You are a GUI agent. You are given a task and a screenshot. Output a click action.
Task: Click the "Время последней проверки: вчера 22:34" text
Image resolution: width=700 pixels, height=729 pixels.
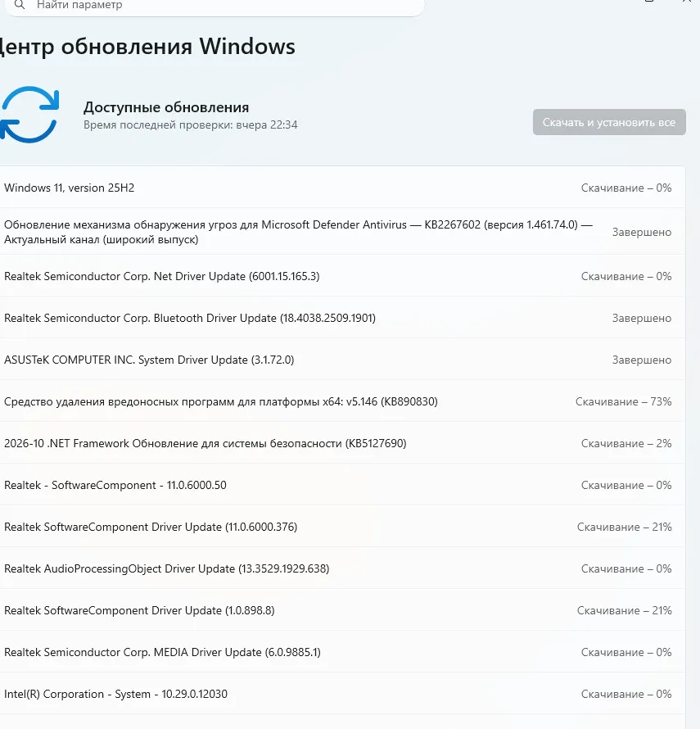pyautogui.click(x=191, y=125)
